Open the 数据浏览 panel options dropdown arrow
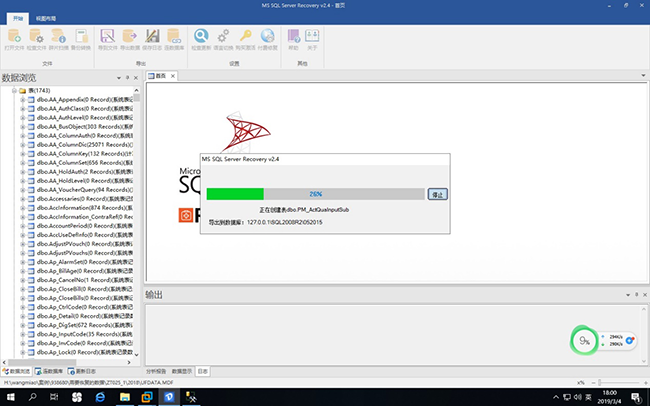Viewport: 650px width, 406px height. point(119,78)
